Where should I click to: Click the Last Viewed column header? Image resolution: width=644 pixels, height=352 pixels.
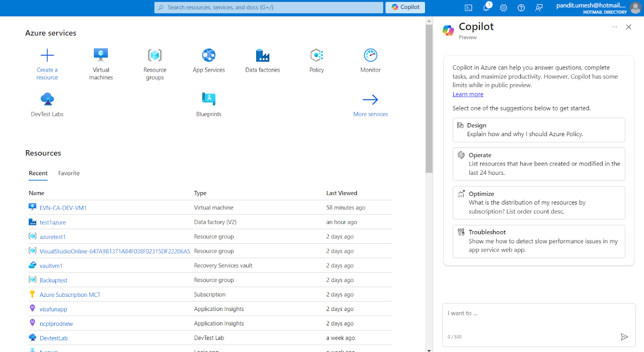(x=342, y=193)
